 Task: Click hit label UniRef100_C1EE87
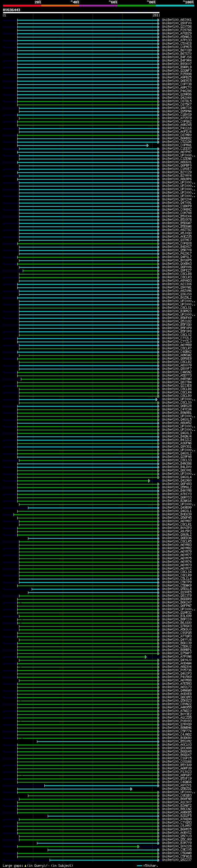pyautogui.click(x=176, y=149)
